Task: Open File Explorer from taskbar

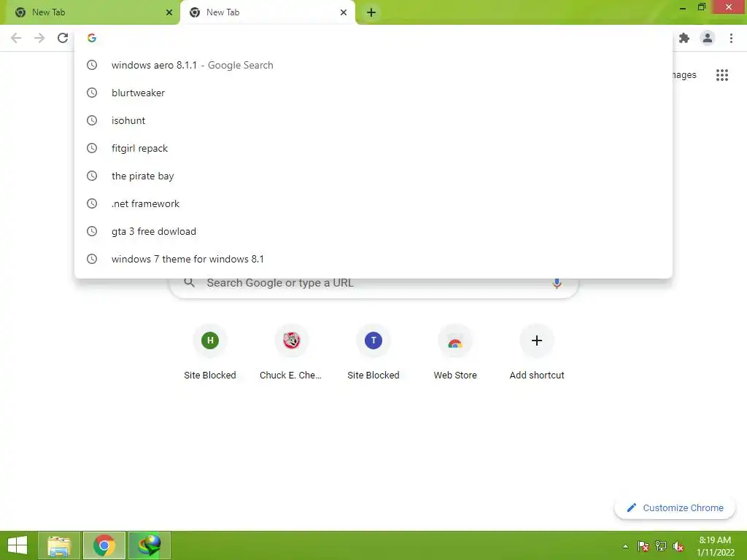Action: (x=59, y=545)
